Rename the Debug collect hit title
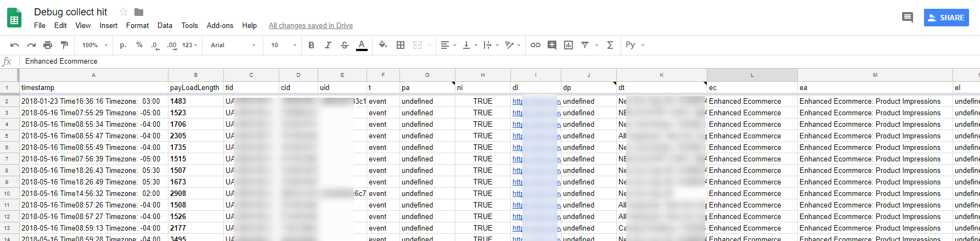The width and height of the screenshot is (980, 241). coord(70,12)
